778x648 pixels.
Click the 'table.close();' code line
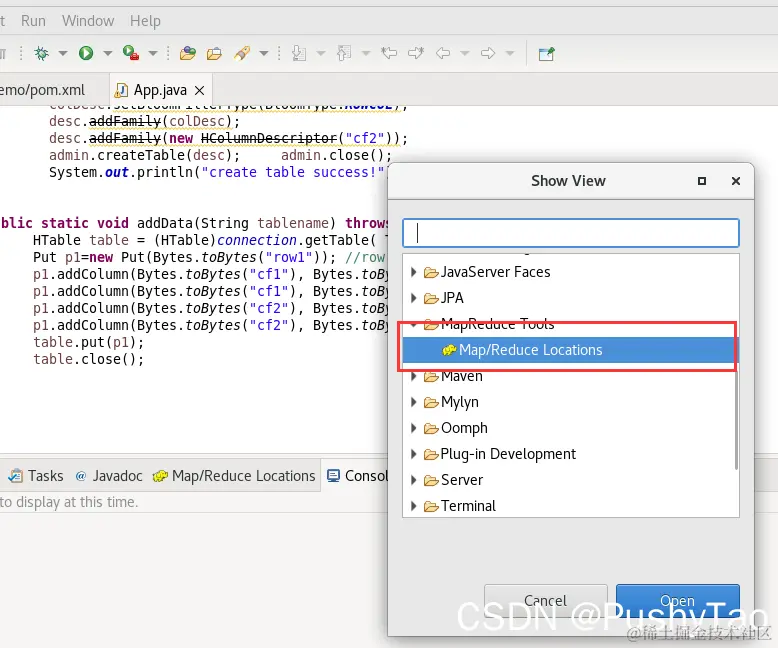88,359
